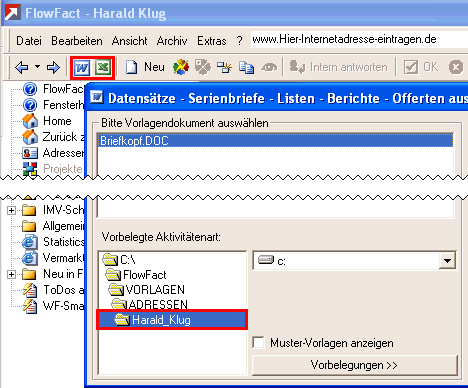468x388 pixels.
Task: Select the VORLAGEN folder
Action: 146,290
